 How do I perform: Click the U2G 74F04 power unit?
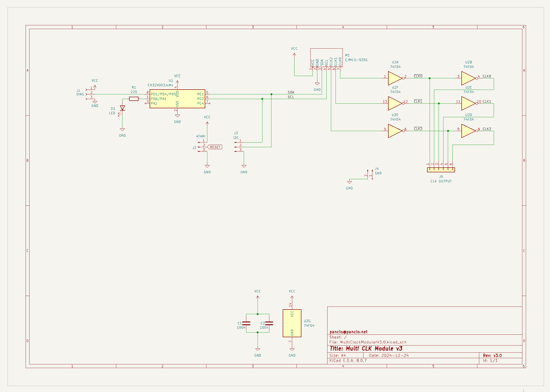pos(292,323)
